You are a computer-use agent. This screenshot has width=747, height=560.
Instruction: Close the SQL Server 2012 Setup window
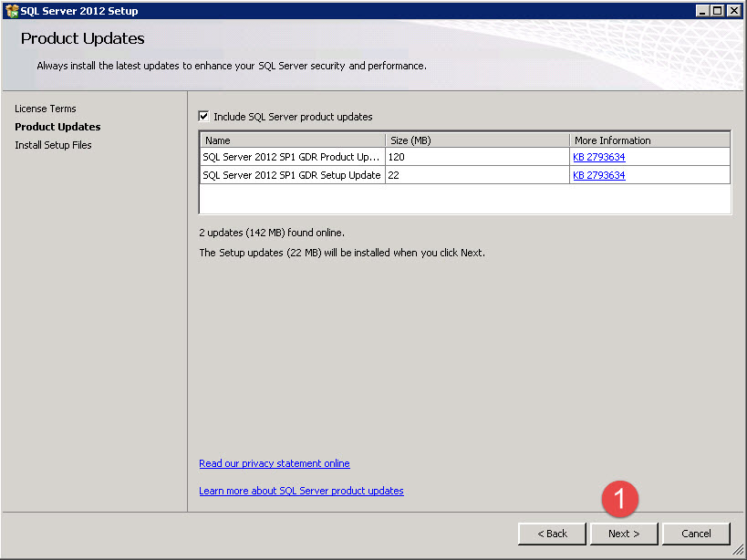click(x=733, y=10)
